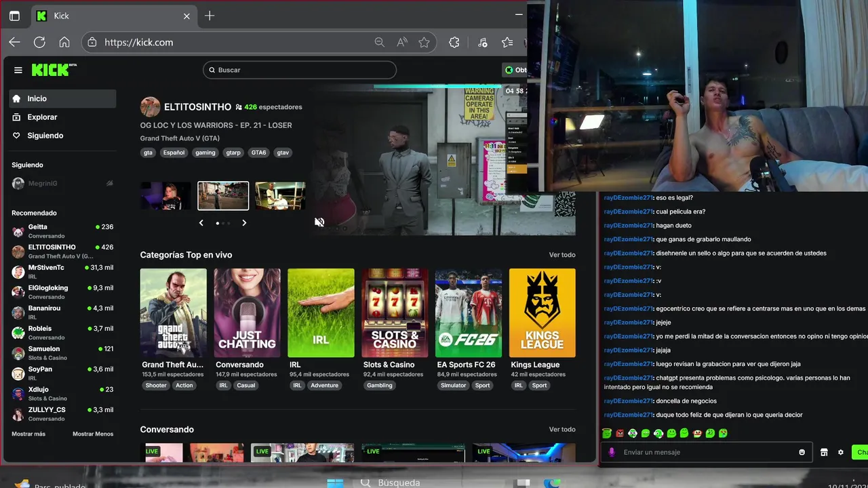Open the EA Sports FC 26 category card
Screen dimensions: 868x488
(x=469, y=313)
